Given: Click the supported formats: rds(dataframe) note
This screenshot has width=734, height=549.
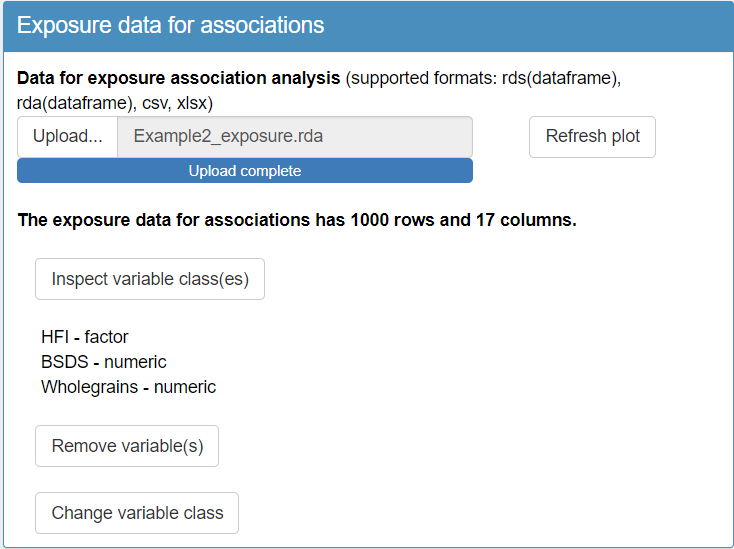Looking at the screenshot, I should point(483,78).
